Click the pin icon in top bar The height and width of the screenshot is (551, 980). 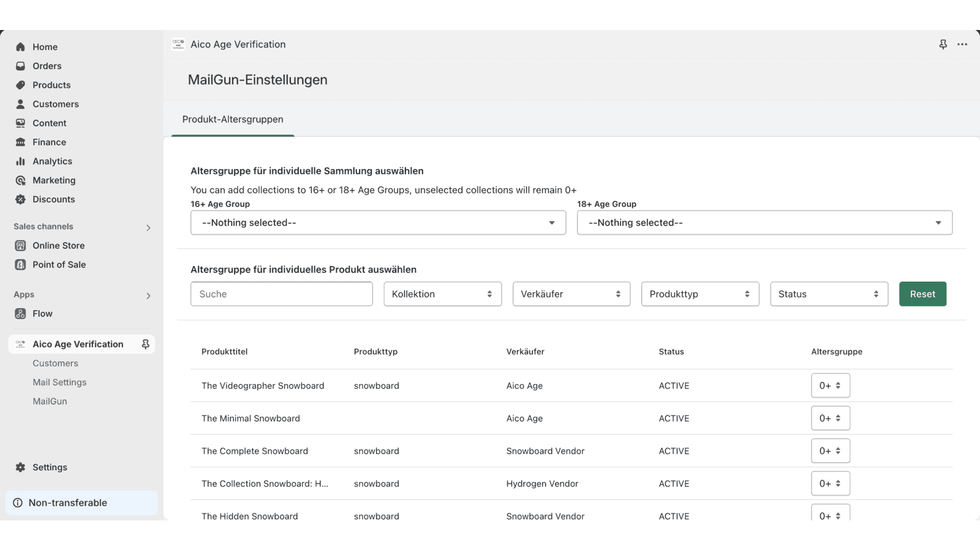(943, 45)
